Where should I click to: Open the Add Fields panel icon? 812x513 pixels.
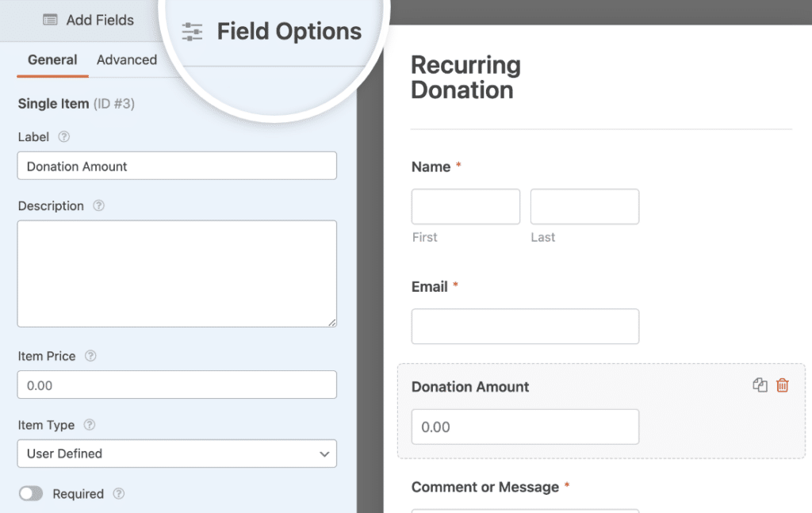[48, 20]
